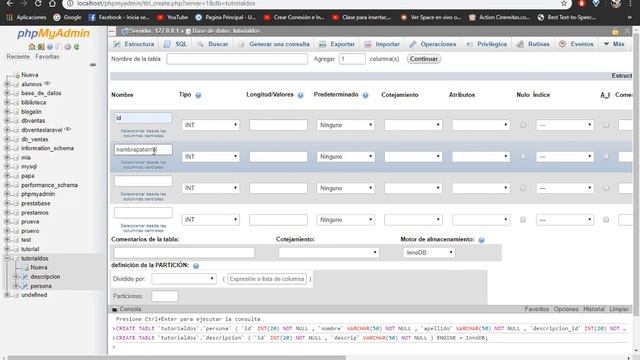
Task: Enable A_I checkbox for third column row
Action: tap(606, 188)
